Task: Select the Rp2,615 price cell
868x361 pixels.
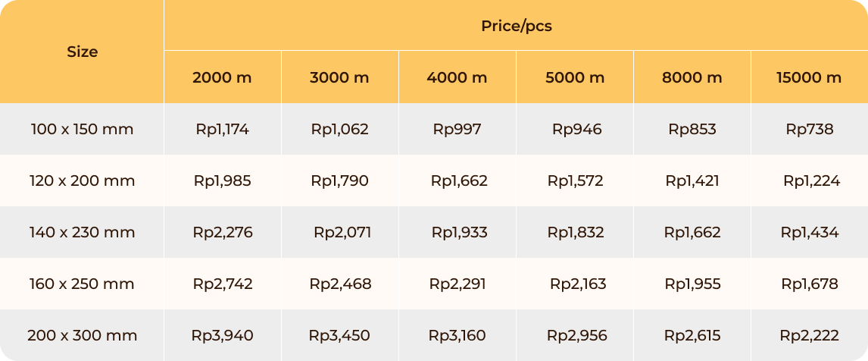Action: point(692,335)
